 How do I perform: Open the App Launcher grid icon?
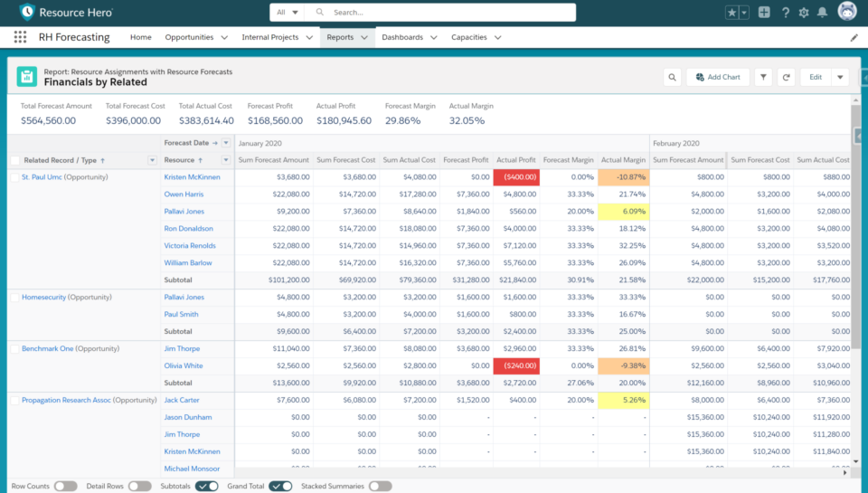coord(21,37)
